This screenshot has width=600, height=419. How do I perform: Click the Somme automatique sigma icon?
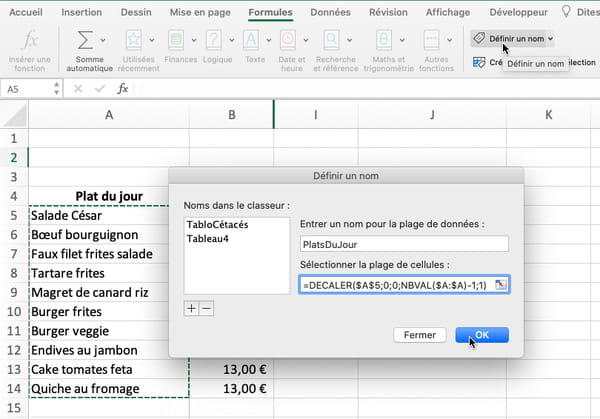tap(85, 40)
